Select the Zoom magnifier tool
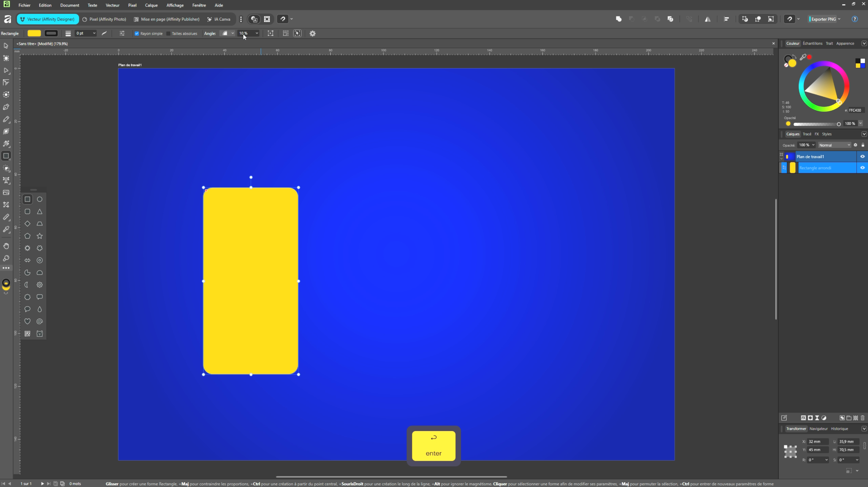868x487 pixels. 6,258
